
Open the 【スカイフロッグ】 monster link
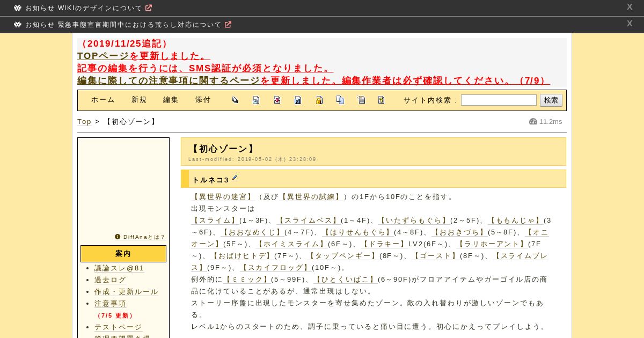click(x=275, y=268)
